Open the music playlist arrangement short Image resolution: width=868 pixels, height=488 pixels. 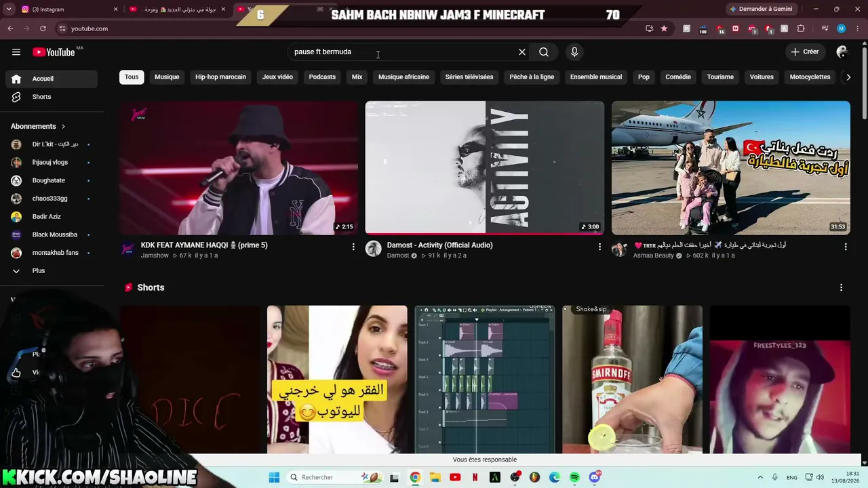485,380
